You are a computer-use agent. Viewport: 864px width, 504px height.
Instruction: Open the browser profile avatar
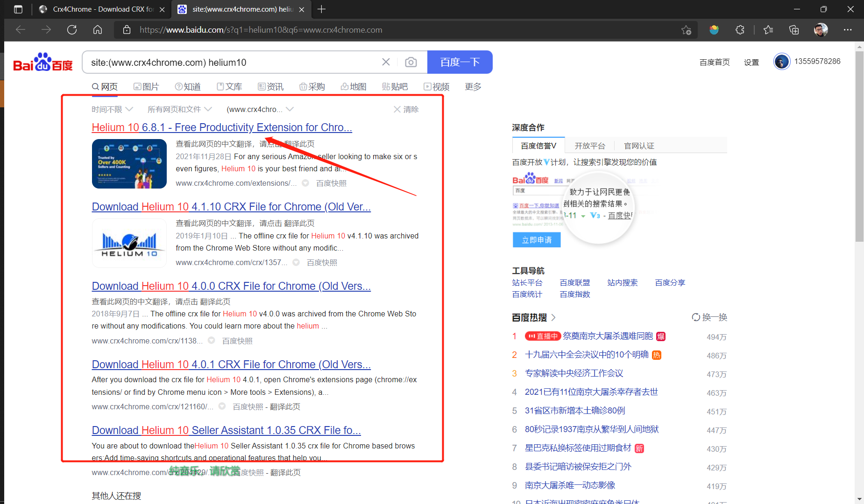[x=821, y=30]
